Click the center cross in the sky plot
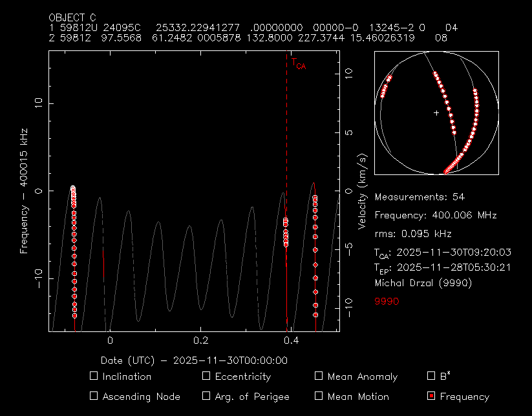 [x=436, y=113]
